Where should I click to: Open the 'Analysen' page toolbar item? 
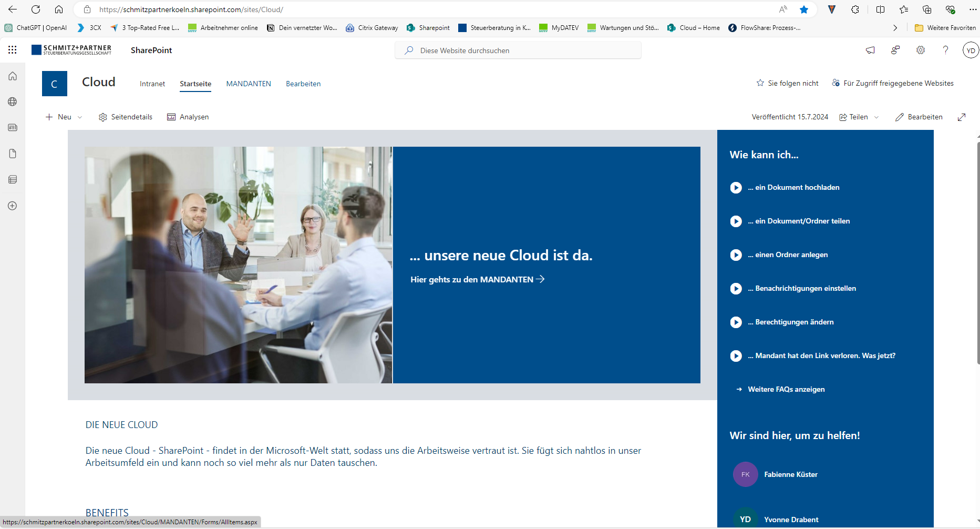point(188,117)
